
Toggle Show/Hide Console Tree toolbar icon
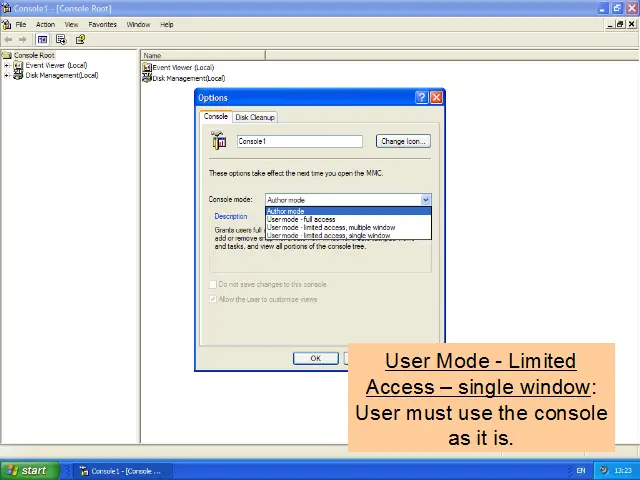(x=43, y=40)
